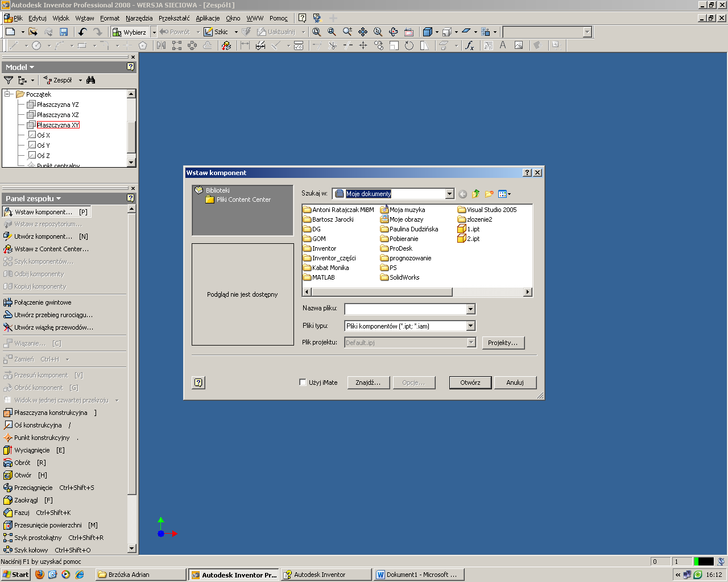Open the Wstaw menu
This screenshot has height=582, width=728.
coord(85,18)
